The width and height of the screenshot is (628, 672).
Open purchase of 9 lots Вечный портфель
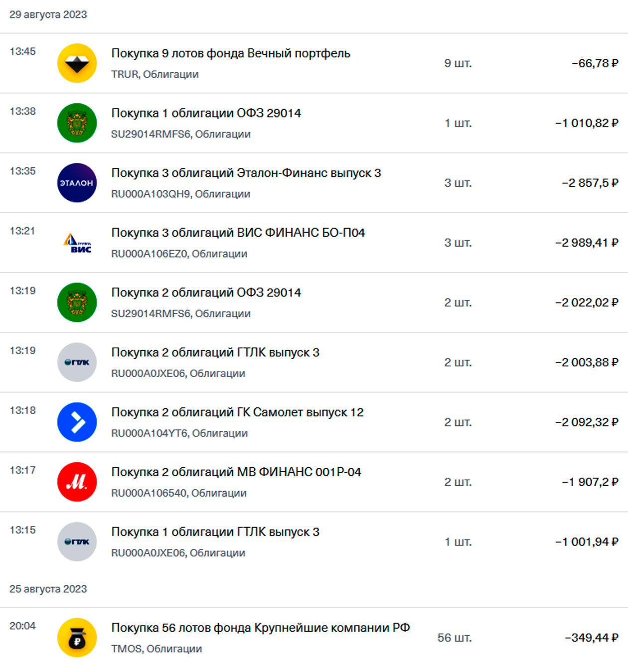(x=230, y=53)
